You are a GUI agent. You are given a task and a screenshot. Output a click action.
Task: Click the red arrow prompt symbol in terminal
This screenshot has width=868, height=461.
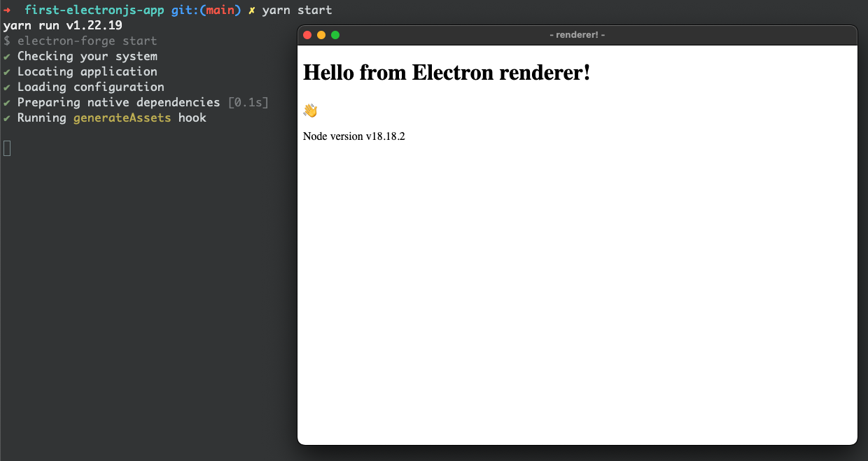pos(7,10)
